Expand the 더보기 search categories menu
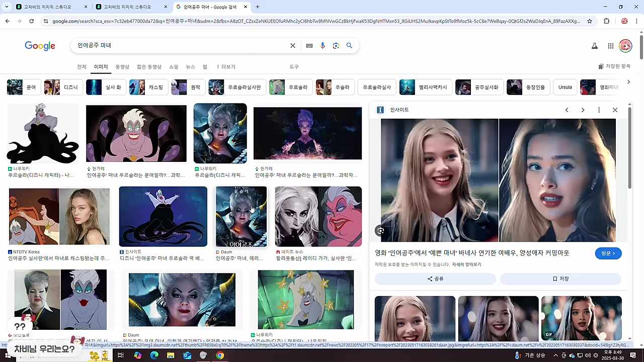 pos(226,67)
